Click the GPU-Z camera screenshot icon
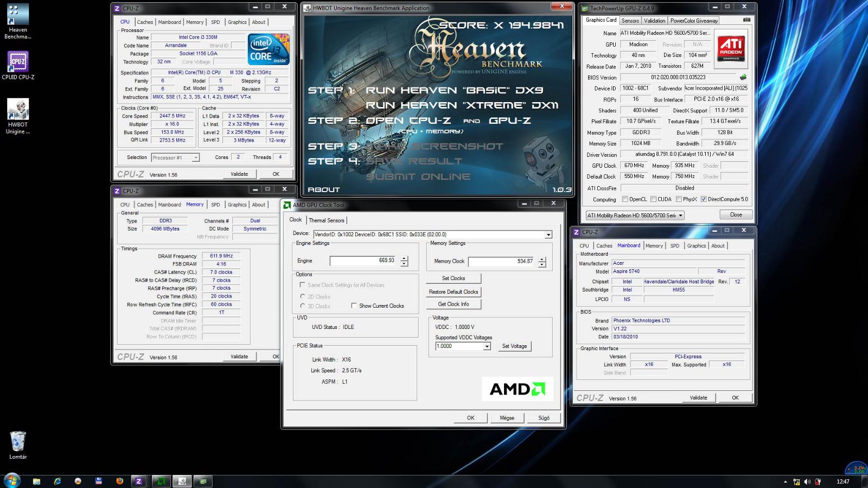This screenshot has height=488, width=868. 746,20
